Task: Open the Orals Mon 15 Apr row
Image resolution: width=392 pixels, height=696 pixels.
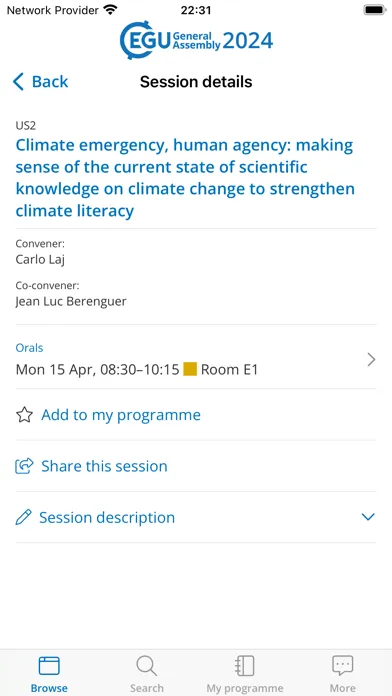Action: click(196, 360)
